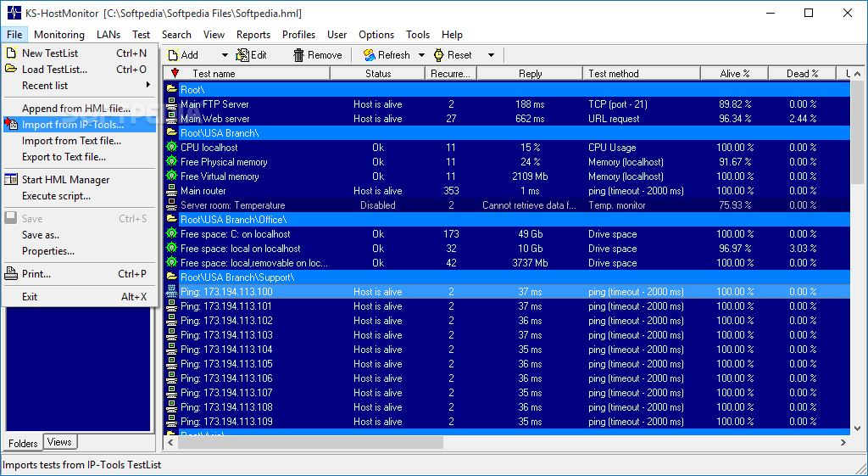Image resolution: width=868 pixels, height=476 pixels.
Task: Open the Monitoring menu
Action: [59, 34]
